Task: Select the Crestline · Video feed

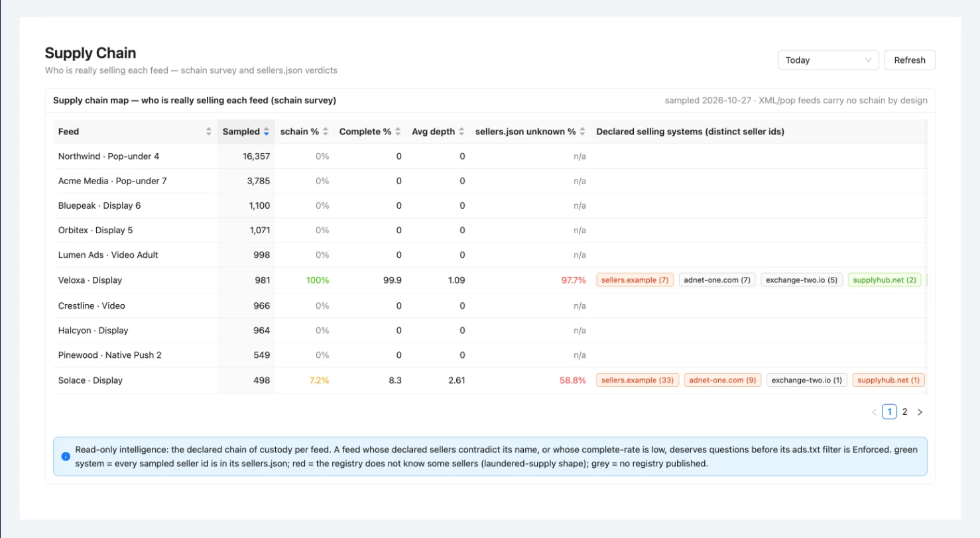Action: coord(92,305)
